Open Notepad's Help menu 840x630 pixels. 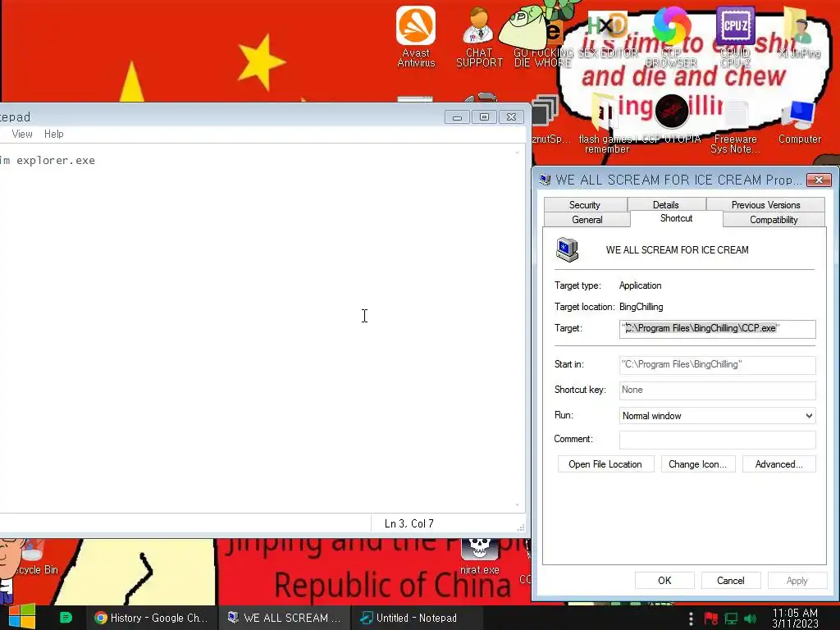[x=53, y=134]
